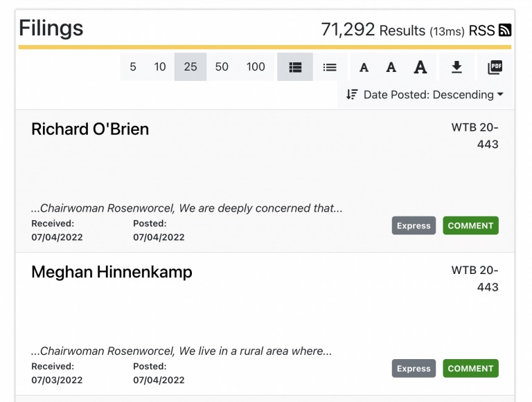
Task: Open Meghan Hinnenkamp filing
Action: 112,272
